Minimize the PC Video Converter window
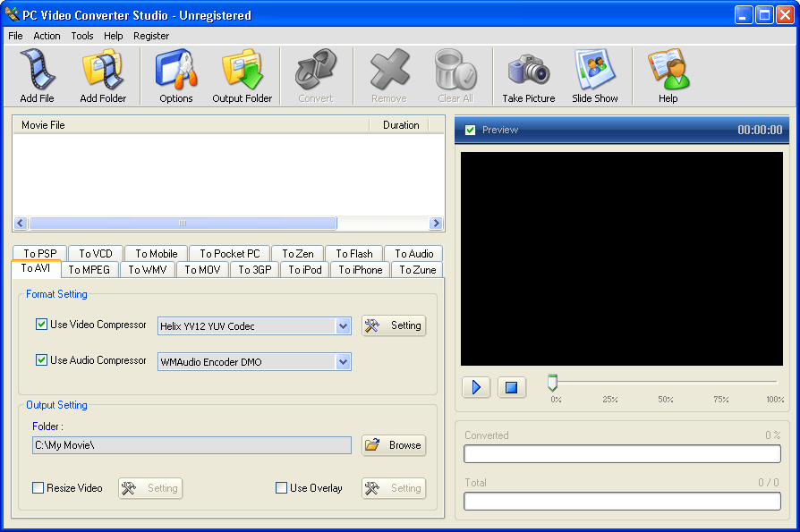Image resolution: width=800 pixels, height=532 pixels. (x=744, y=15)
